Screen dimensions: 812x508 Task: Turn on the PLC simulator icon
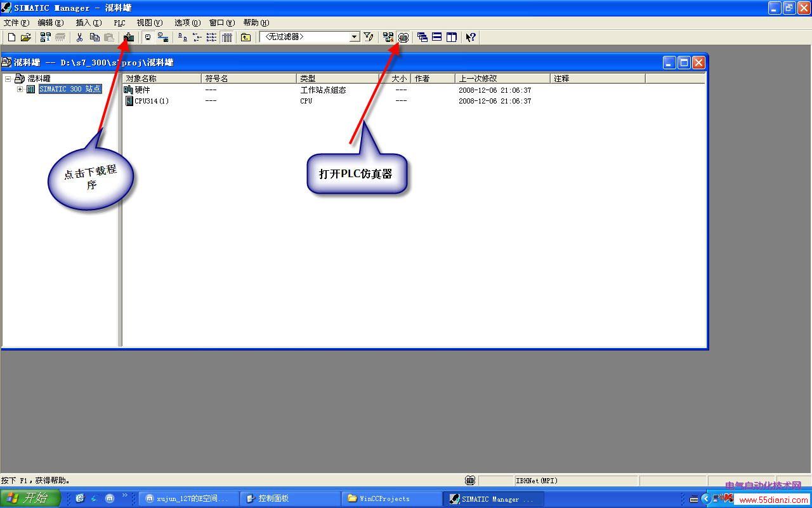403,37
